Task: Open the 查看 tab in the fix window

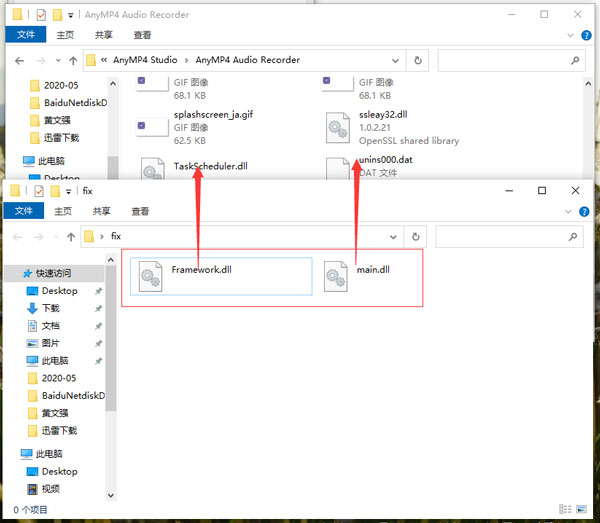Action: pyautogui.click(x=140, y=211)
